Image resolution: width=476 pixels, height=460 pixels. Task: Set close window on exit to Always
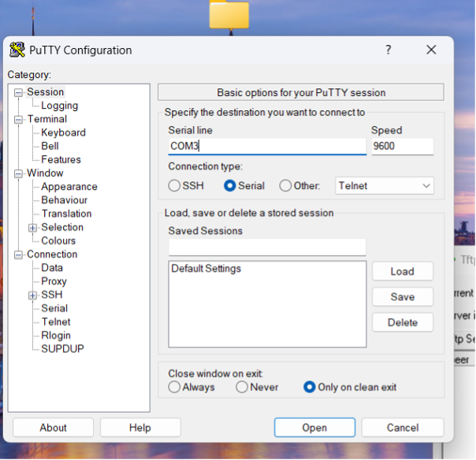coord(174,387)
